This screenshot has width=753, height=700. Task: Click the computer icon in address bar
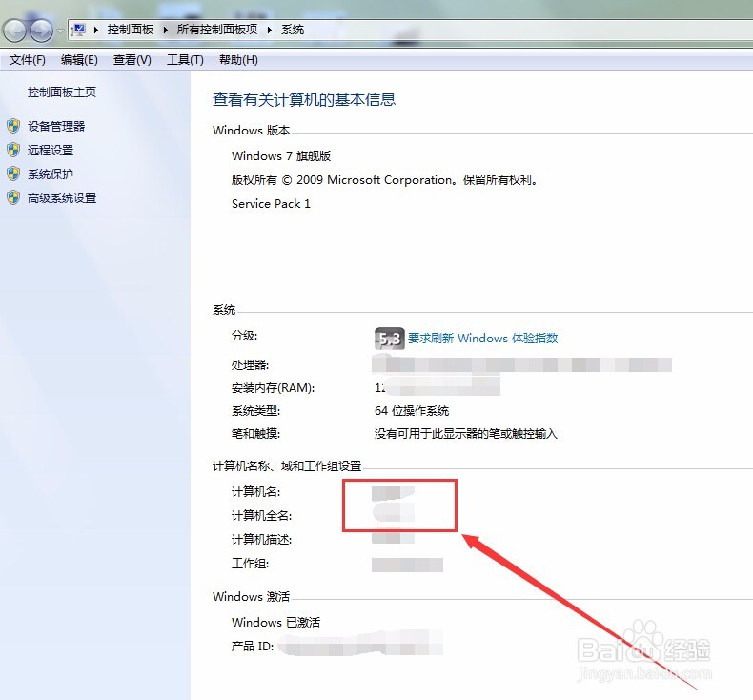click(79, 30)
